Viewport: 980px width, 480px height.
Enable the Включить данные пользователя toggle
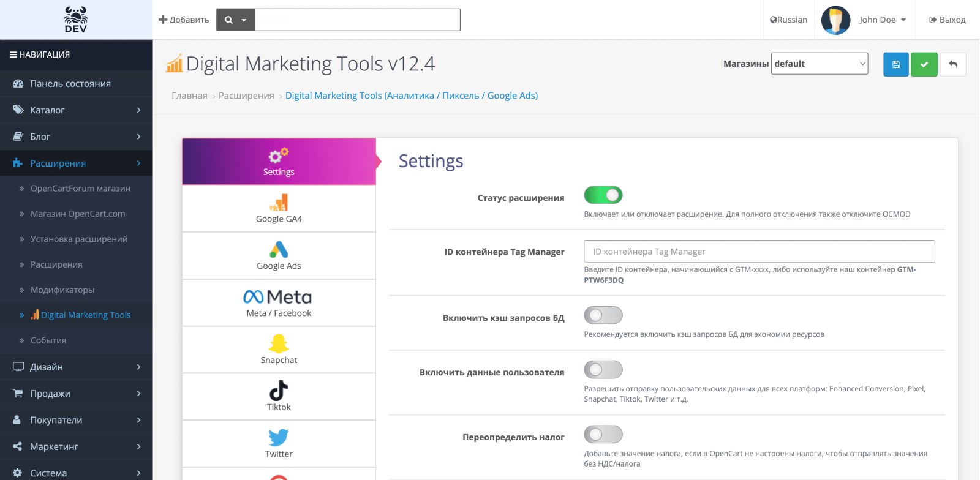[603, 370]
